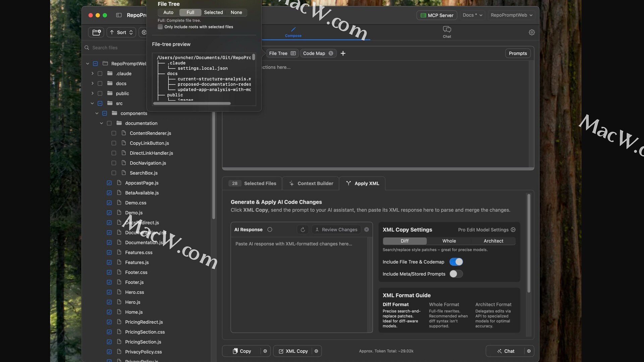Open the Pro Edit Model Settings gear

coord(513,230)
